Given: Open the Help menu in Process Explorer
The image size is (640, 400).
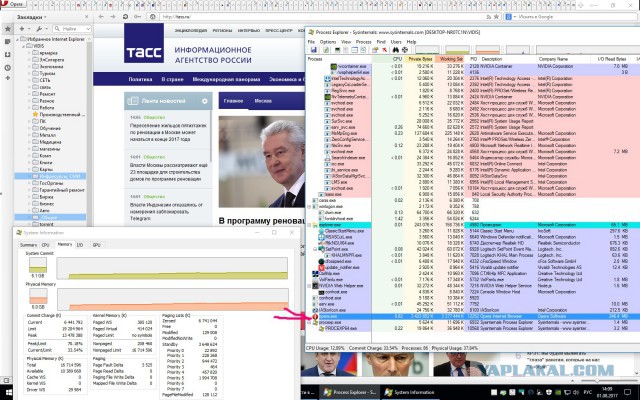Looking at the screenshot, I should point(411,42).
